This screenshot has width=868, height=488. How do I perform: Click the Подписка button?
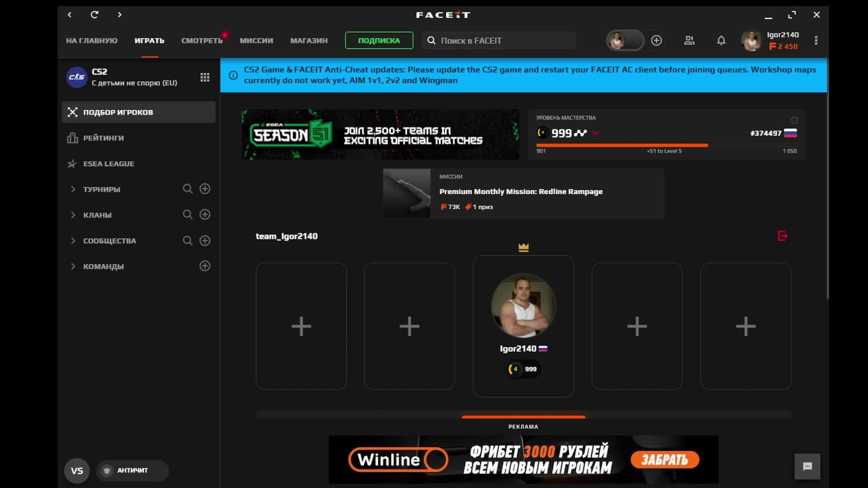click(379, 41)
